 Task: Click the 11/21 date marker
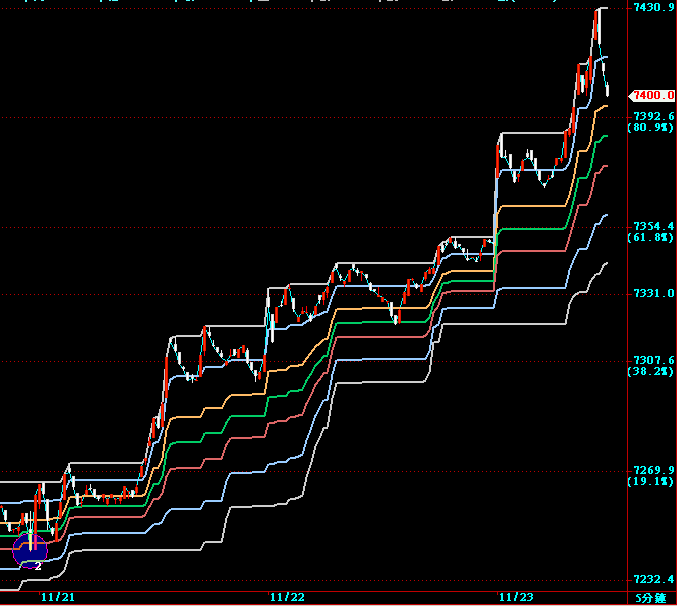pyautogui.click(x=57, y=597)
